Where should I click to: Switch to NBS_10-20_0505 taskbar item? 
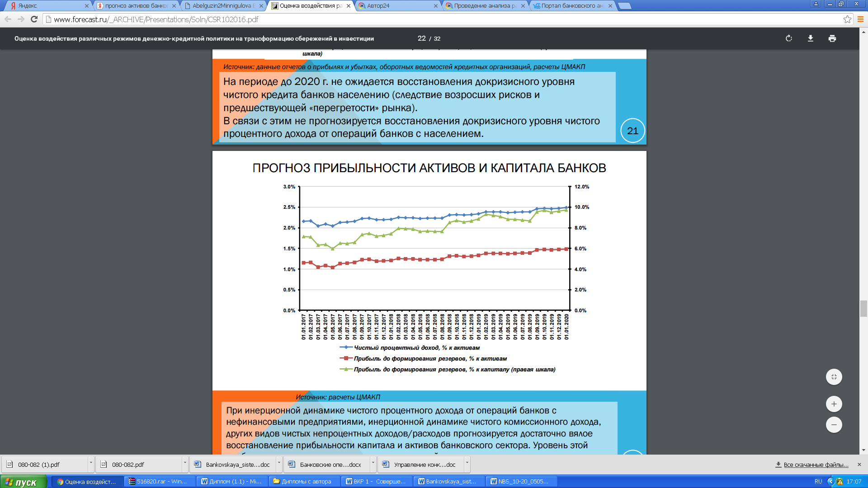pyautogui.click(x=522, y=482)
